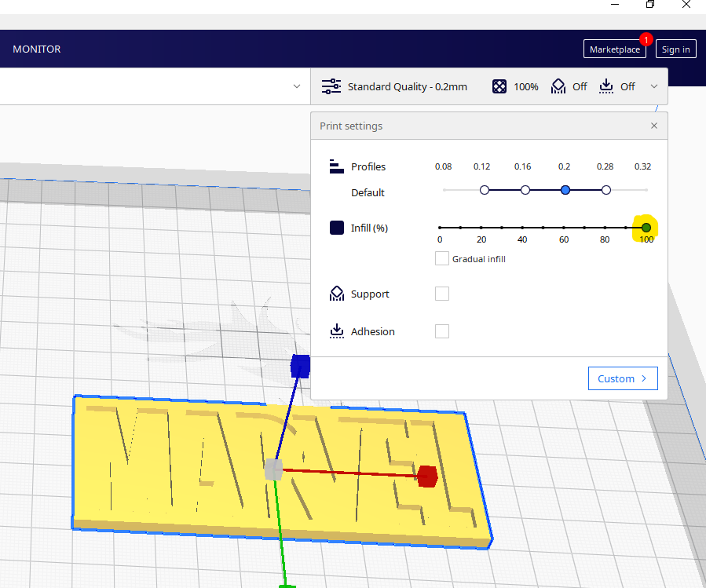
Task: Collapse the print settings summary chevron
Action: coord(653,86)
